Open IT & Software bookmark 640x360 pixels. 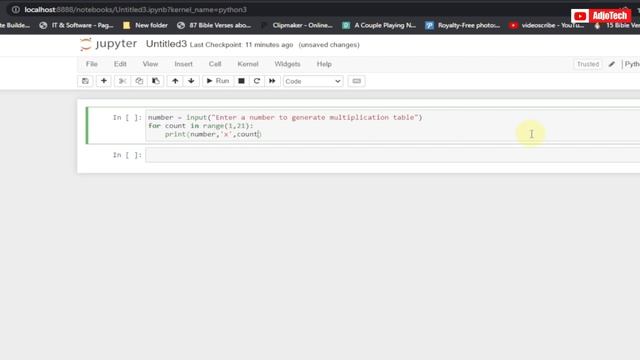[76, 25]
